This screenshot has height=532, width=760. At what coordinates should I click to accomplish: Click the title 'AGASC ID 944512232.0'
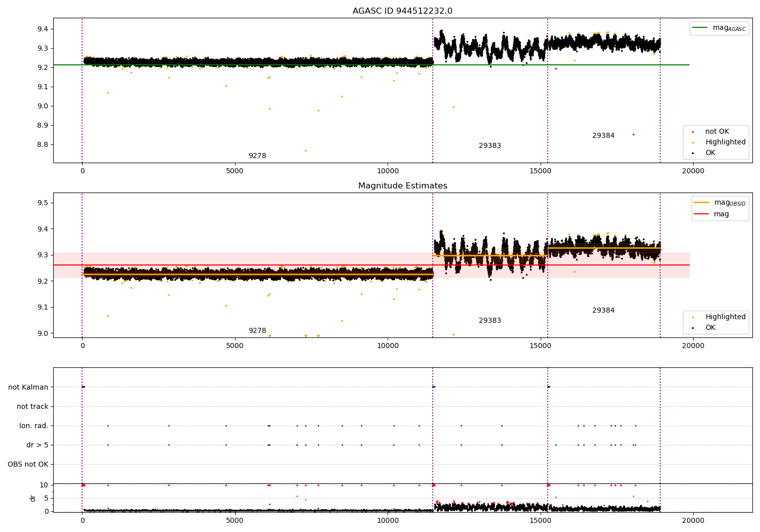[x=402, y=11]
